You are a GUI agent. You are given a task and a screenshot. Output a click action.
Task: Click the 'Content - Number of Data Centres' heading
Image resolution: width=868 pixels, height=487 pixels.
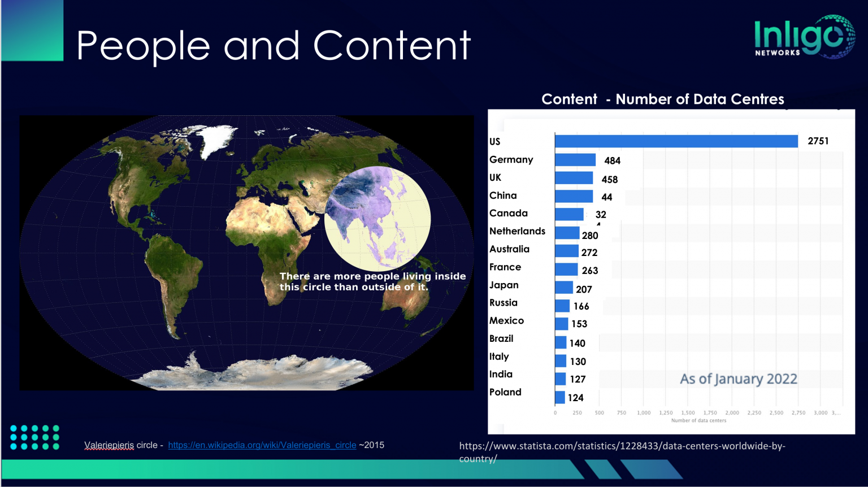(662, 99)
